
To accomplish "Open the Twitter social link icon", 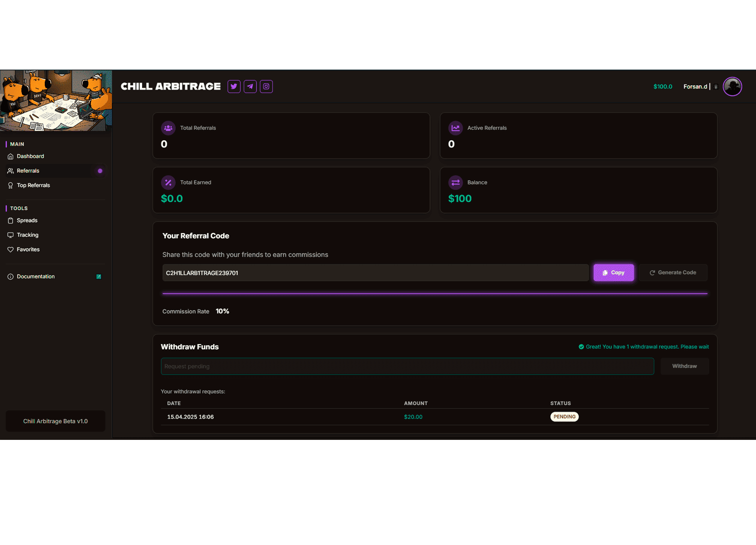I will [234, 87].
